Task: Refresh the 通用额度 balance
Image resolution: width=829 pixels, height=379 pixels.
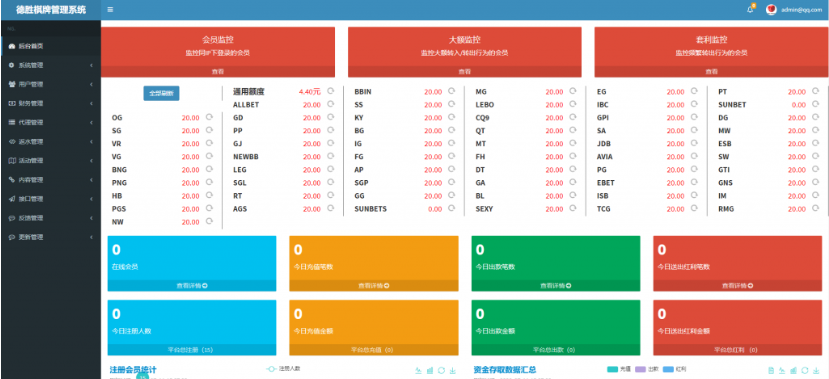Action: (330, 91)
